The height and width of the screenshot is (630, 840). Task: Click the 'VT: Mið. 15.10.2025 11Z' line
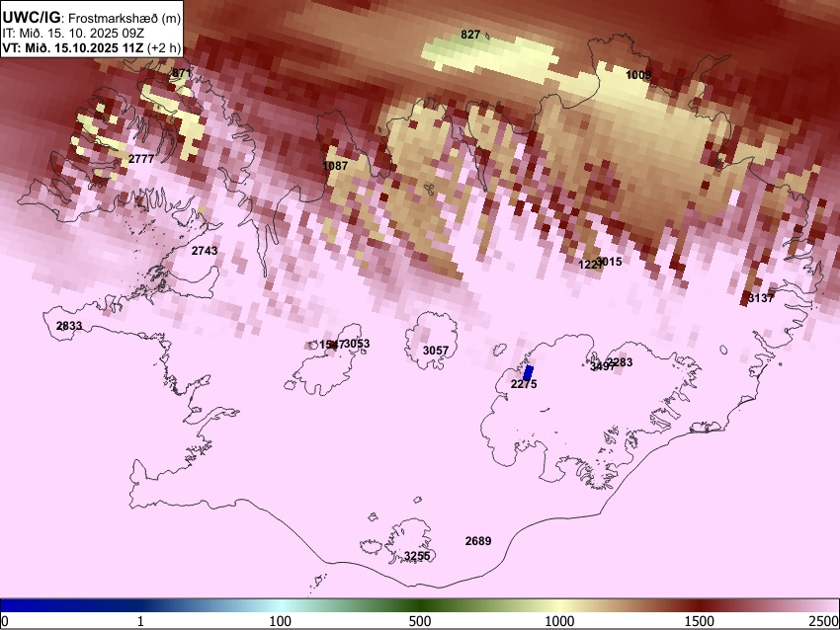[73, 48]
